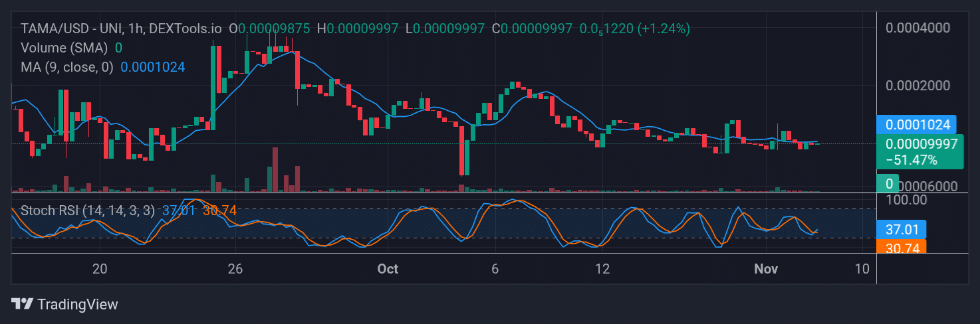The width and height of the screenshot is (980, 324).
Task: Click the 0.0002000 price axis label
Action: coord(918,86)
